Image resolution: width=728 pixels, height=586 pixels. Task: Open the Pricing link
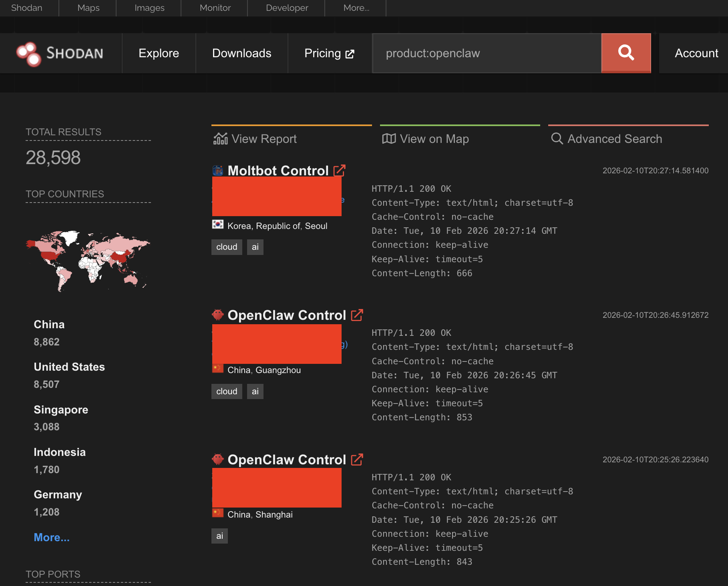point(329,53)
